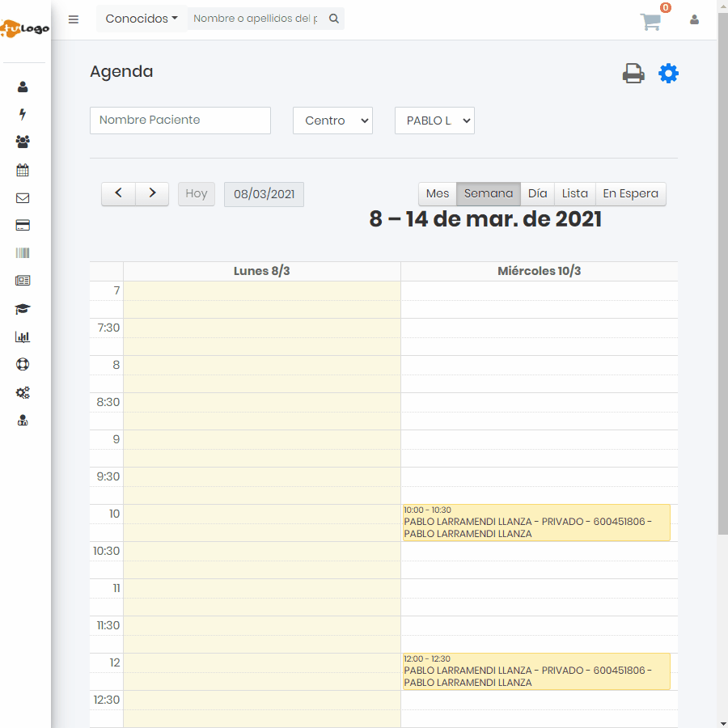
Task: Go to the next week with right arrow
Action: point(152,194)
